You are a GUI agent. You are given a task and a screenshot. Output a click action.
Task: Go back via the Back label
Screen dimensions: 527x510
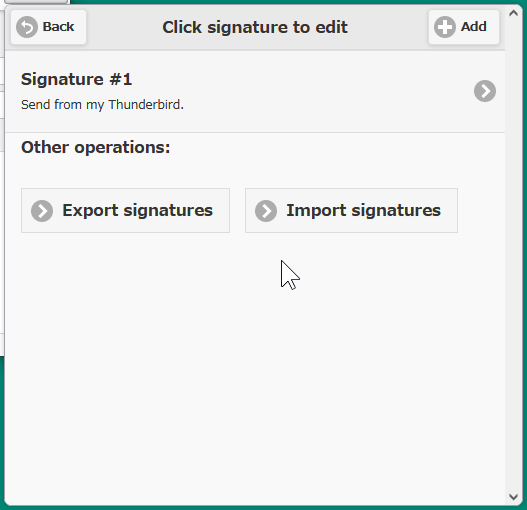click(58, 27)
